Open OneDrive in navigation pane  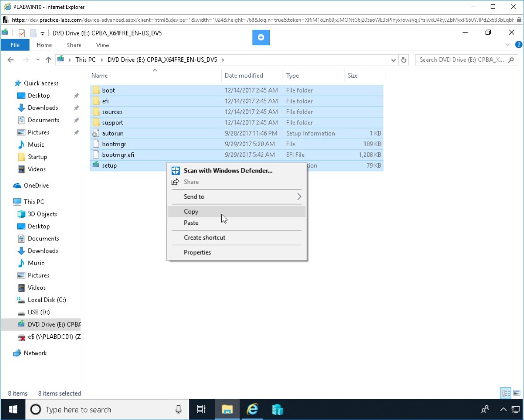36,185
